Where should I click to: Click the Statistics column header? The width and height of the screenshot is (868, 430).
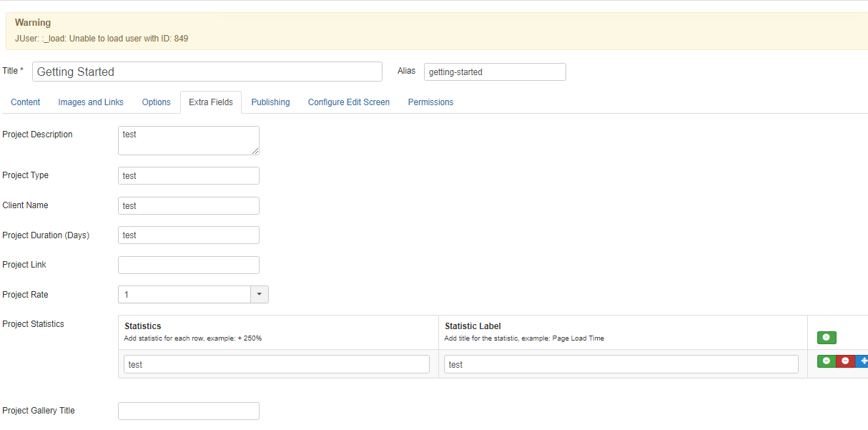pyautogui.click(x=143, y=326)
